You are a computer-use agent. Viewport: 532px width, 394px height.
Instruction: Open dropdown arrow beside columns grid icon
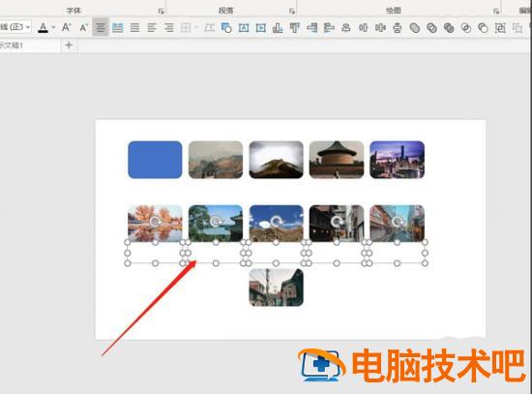(196, 27)
